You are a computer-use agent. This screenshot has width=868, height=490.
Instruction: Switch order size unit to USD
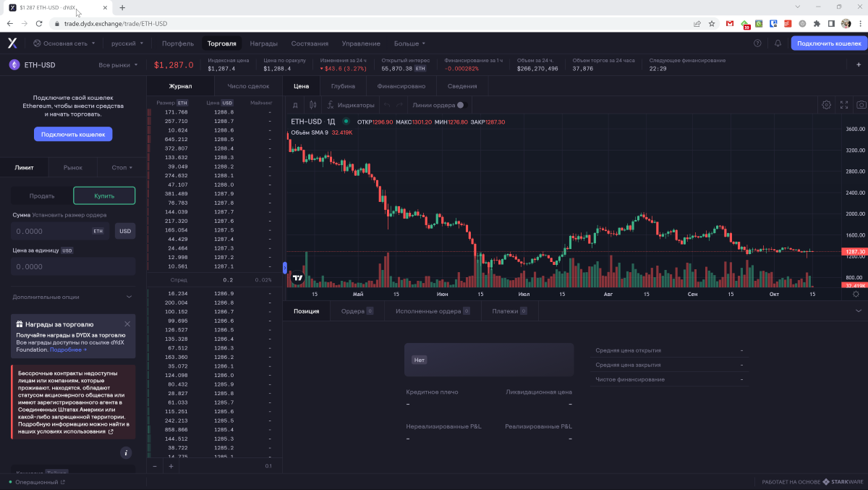[125, 231]
